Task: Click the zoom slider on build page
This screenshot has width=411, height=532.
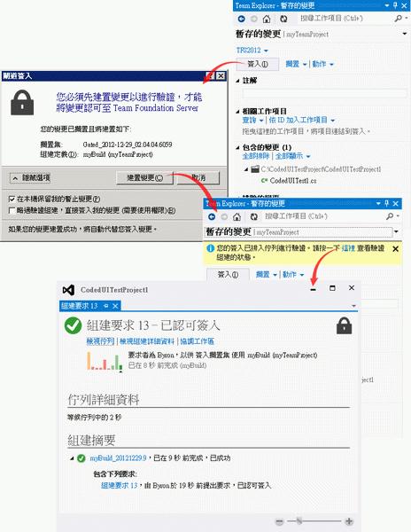Action: (x=314, y=521)
